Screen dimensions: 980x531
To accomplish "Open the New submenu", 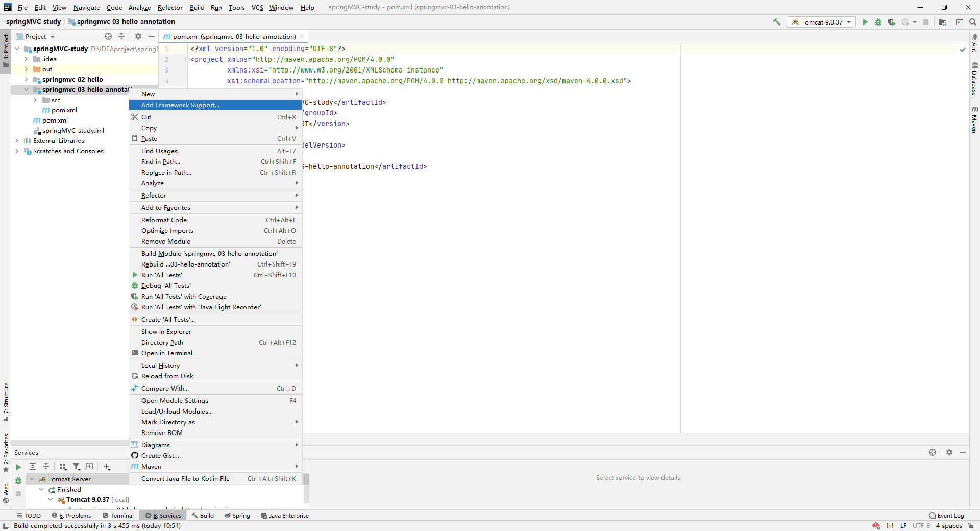I will pyautogui.click(x=215, y=94).
